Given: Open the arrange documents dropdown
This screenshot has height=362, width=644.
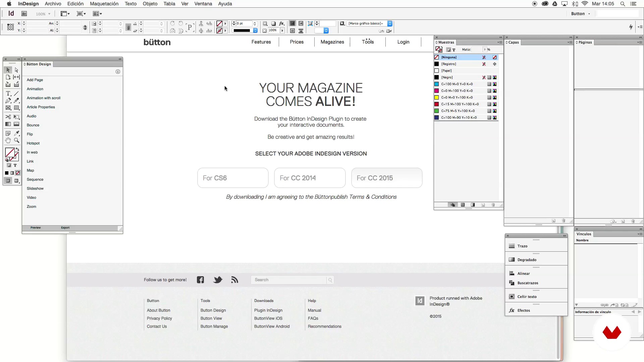Looking at the screenshot, I should pos(97,14).
